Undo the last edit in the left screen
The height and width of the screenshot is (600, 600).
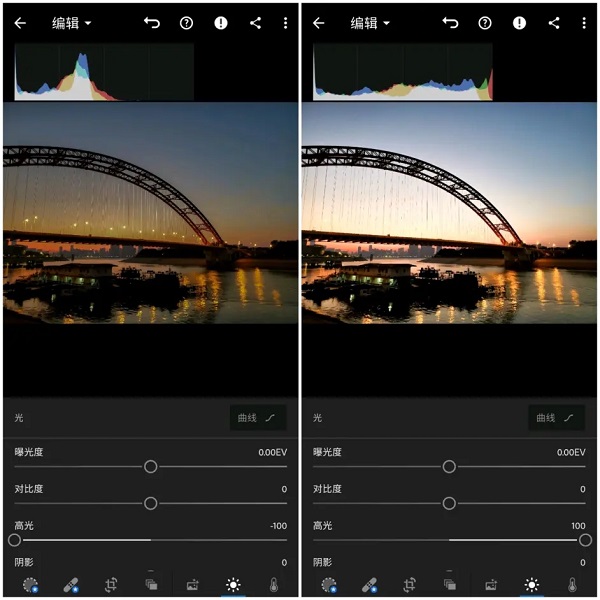pyautogui.click(x=152, y=23)
